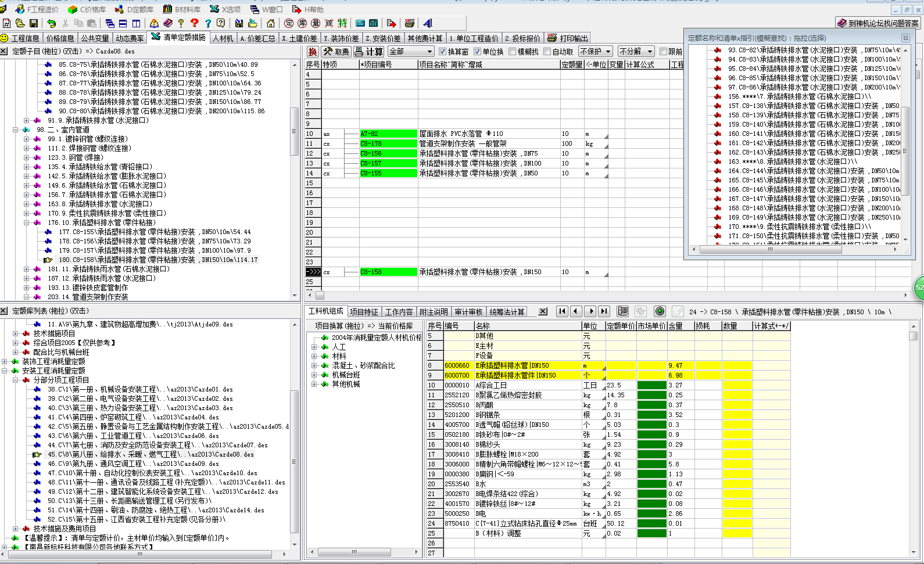Select popup list item 164.C8-144 承插铸铁排水管
The height and width of the screenshot is (564, 924).
(814, 171)
